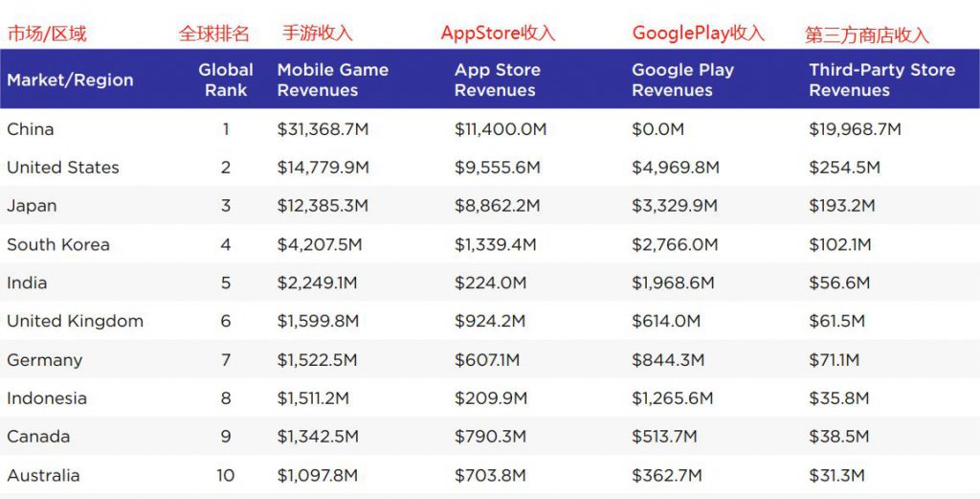Click the Market/Region column header
This screenshot has width=980, height=499.
(x=70, y=80)
